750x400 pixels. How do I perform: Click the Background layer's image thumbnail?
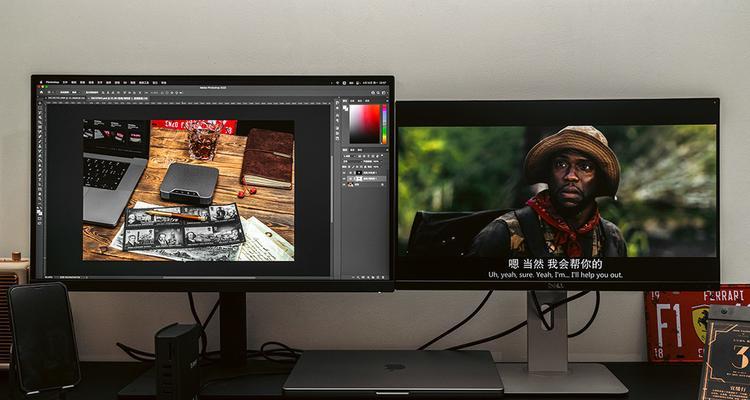pyautogui.click(x=351, y=185)
